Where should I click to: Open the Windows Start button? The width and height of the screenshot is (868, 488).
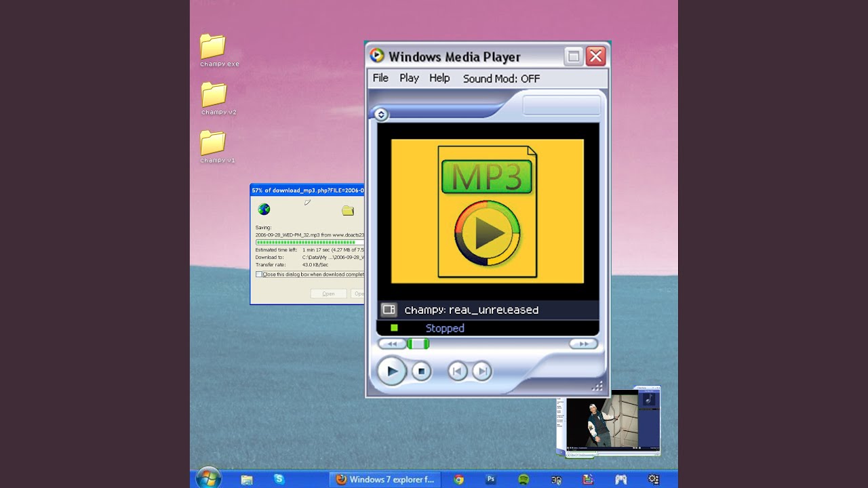point(208,478)
